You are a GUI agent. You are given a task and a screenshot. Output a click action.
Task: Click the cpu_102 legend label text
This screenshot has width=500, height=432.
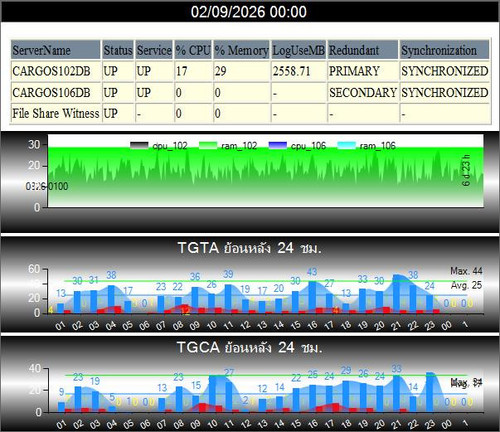170,146
